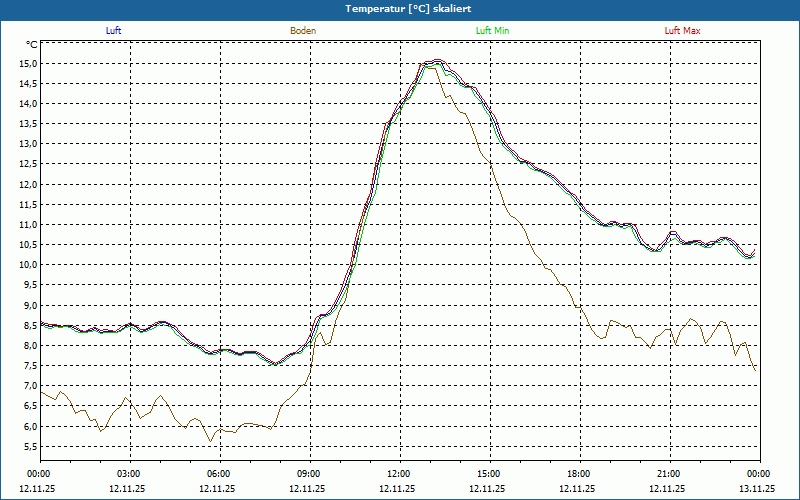The width and height of the screenshot is (800, 500).
Task: Click the '10,5' y-axis value
Action: (29, 245)
